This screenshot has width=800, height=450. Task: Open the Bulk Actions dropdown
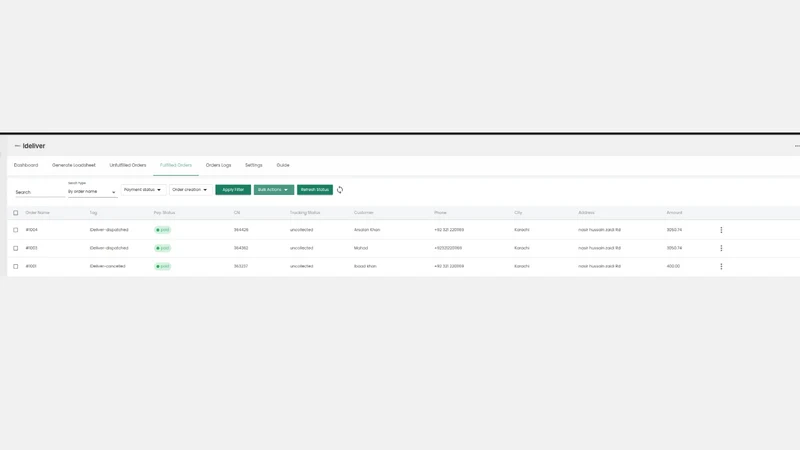click(273, 190)
